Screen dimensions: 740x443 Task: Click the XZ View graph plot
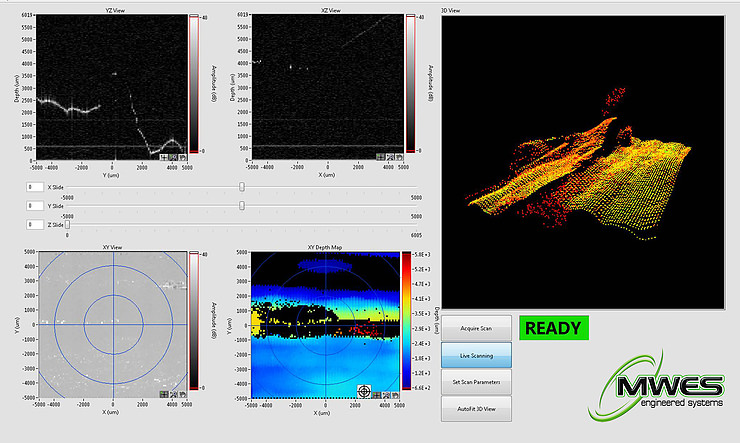pyautogui.click(x=328, y=87)
